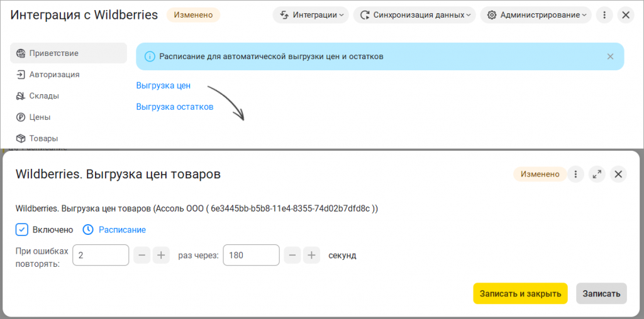Click the login arrow icon beside Авторизация
The image size is (644, 319).
[21, 75]
